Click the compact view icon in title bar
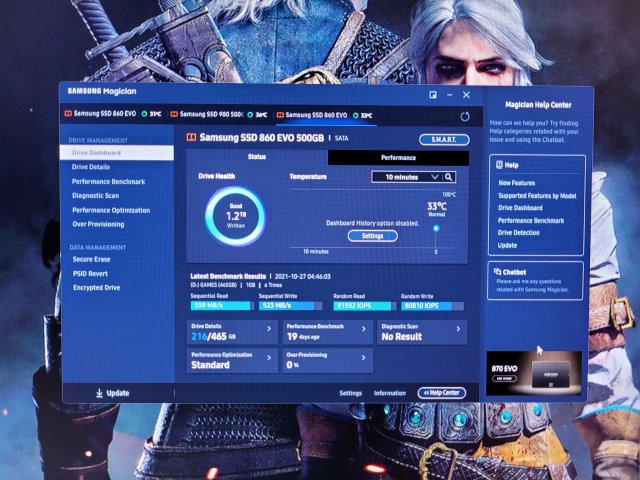640x480 pixels. tap(433, 95)
